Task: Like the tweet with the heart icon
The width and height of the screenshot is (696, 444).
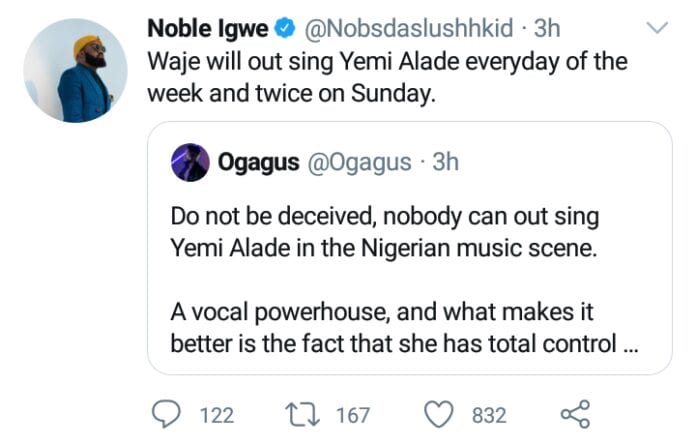Action: point(438,413)
